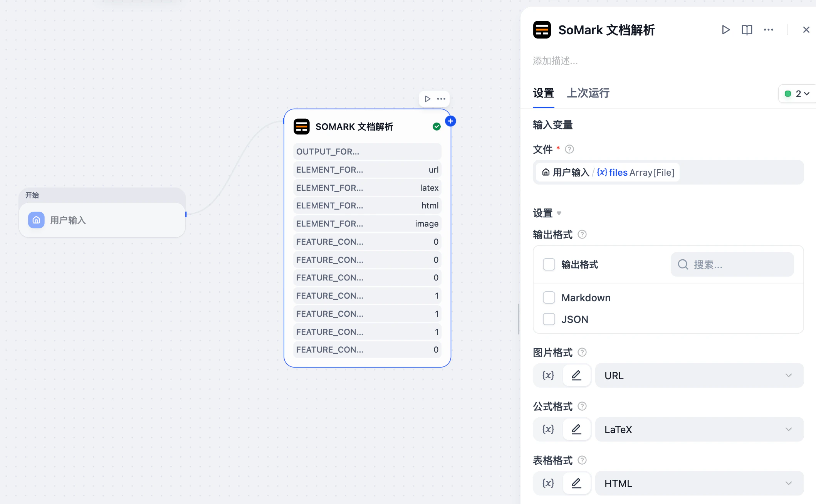The image size is (816, 504).
Task: Open help tooltip next to 输出格式 heading
Action: pos(582,234)
